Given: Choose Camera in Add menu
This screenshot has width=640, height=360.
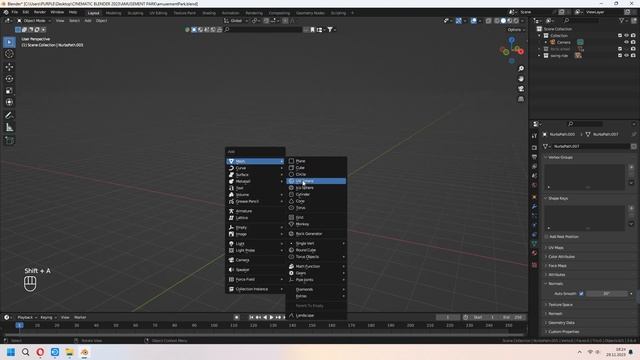Looking at the screenshot, I should pos(256,260).
